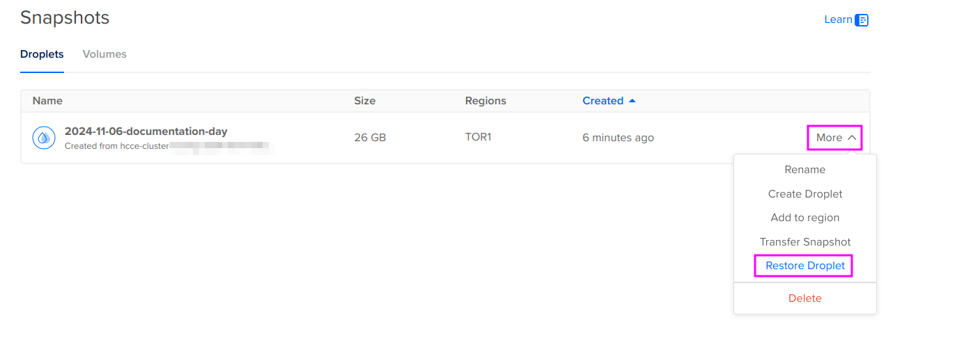Choose Restore Droplet from the menu
The height and width of the screenshot is (361, 980).
pyautogui.click(x=804, y=266)
